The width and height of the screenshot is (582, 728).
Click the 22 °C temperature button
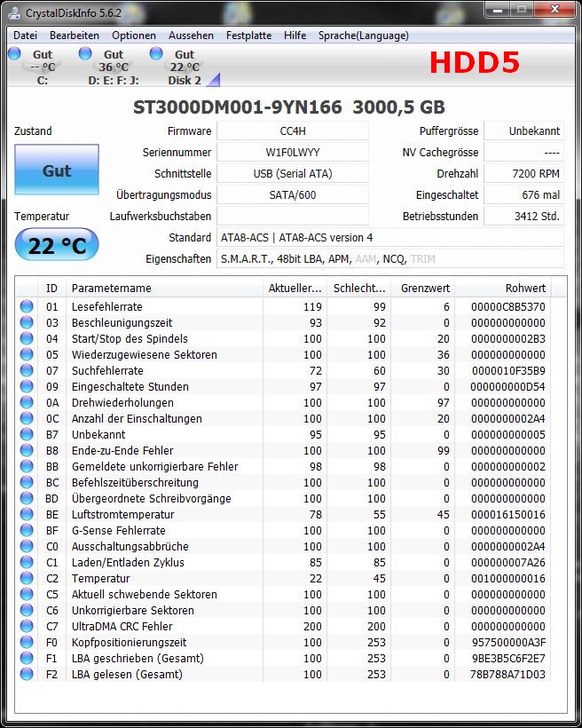coord(57,245)
